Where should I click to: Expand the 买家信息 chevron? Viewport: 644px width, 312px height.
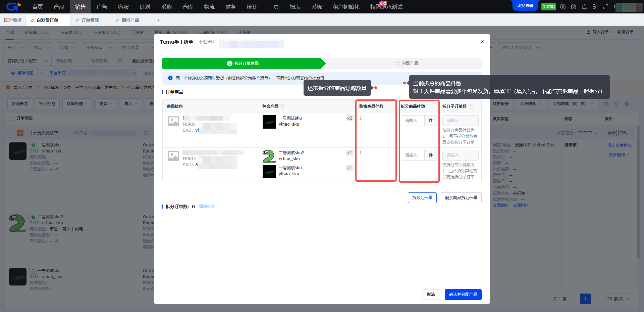596,133
